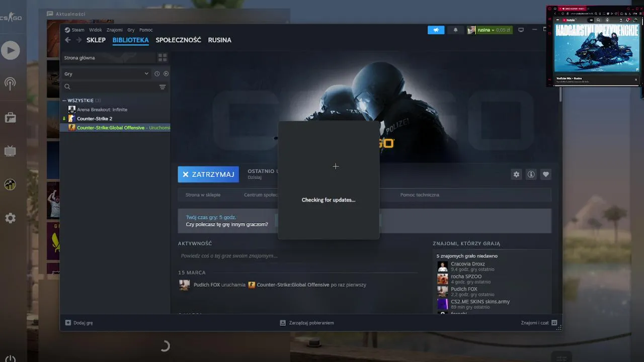Open the broadcast antenna icon in CS:GO sidebar
Image resolution: width=644 pixels, height=362 pixels.
[x=10, y=83]
